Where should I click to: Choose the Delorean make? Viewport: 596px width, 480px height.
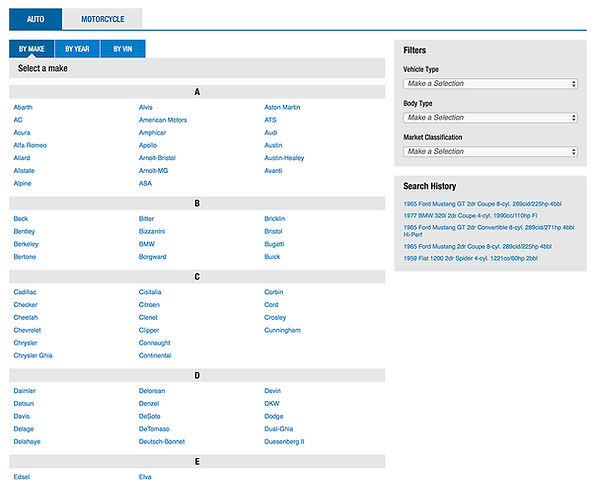(152, 391)
